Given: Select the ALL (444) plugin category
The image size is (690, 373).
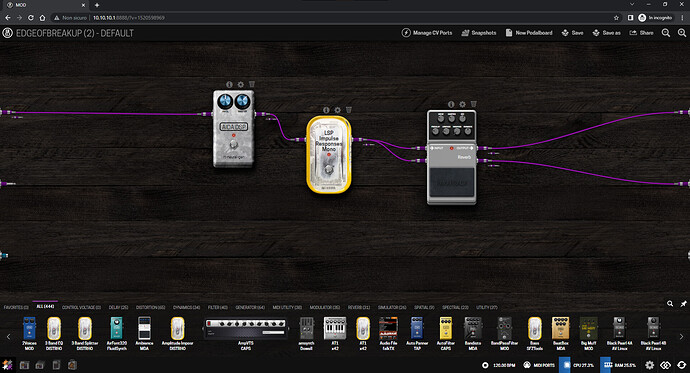Looking at the screenshot, I should (45, 307).
